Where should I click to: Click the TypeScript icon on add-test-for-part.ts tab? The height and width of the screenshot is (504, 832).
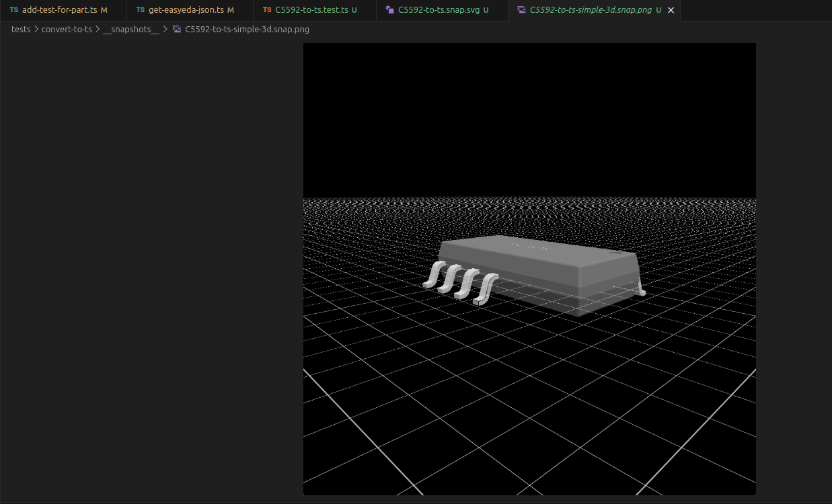(x=14, y=10)
